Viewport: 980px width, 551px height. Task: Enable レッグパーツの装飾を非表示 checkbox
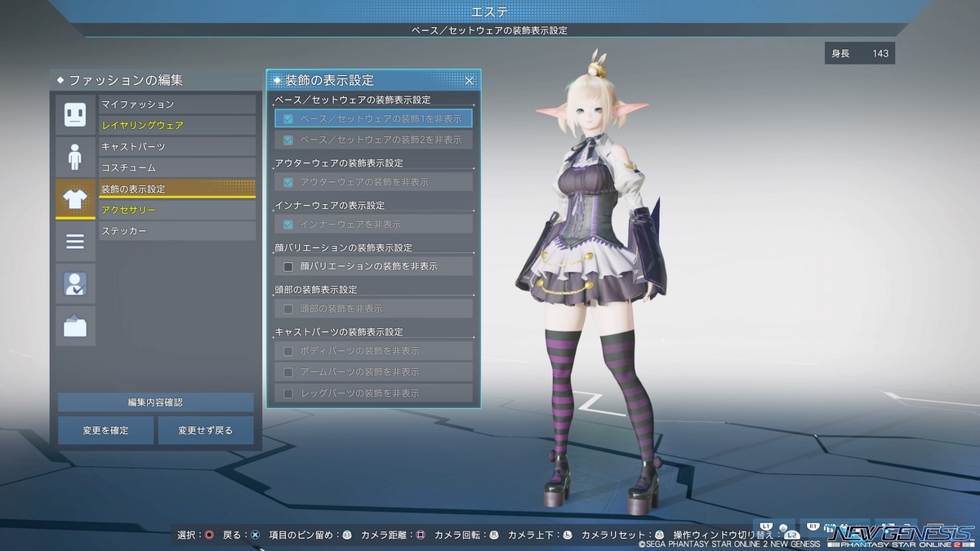pos(288,393)
